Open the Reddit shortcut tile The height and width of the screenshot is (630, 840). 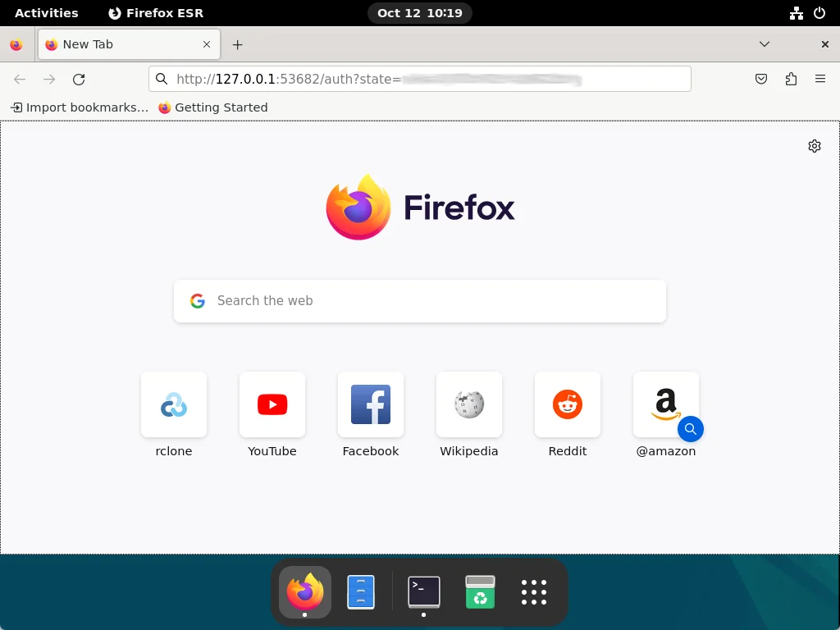click(x=567, y=404)
